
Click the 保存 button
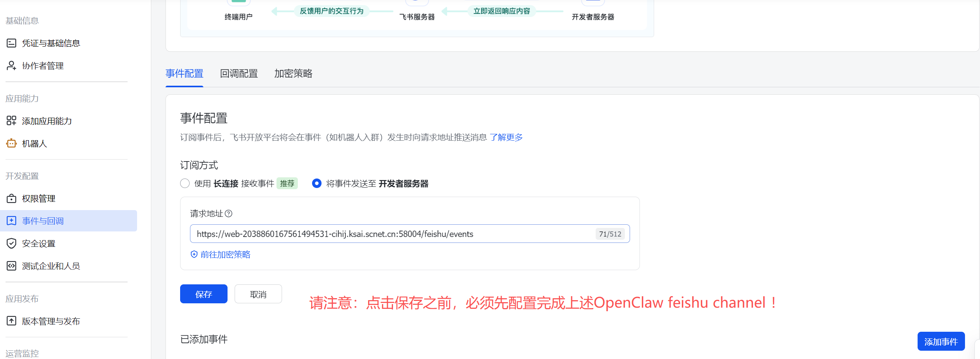pos(203,294)
